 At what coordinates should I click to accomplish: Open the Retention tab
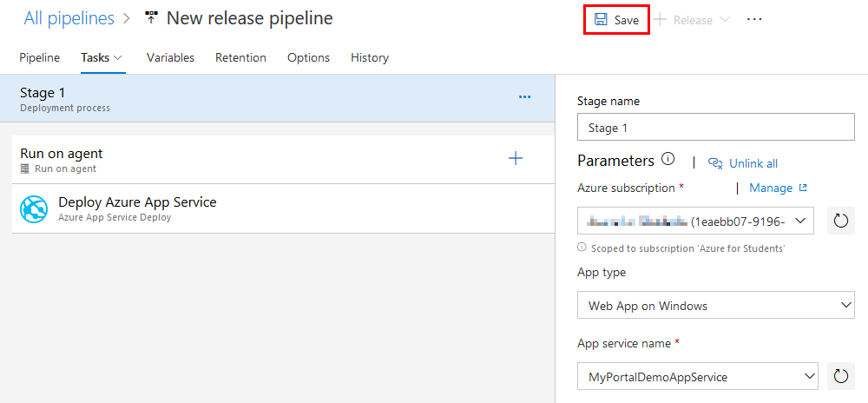240,57
